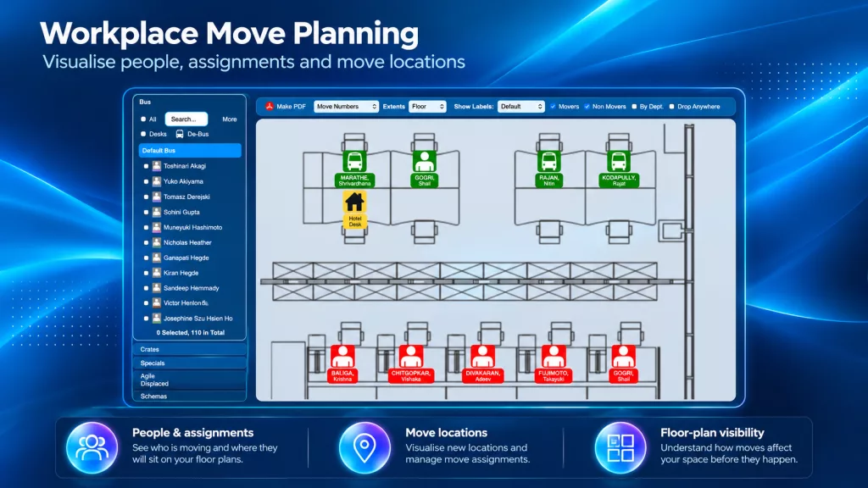The height and width of the screenshot is (488, 868).
Task: Click the De-Bus bus icon
Action: [180, 134]
